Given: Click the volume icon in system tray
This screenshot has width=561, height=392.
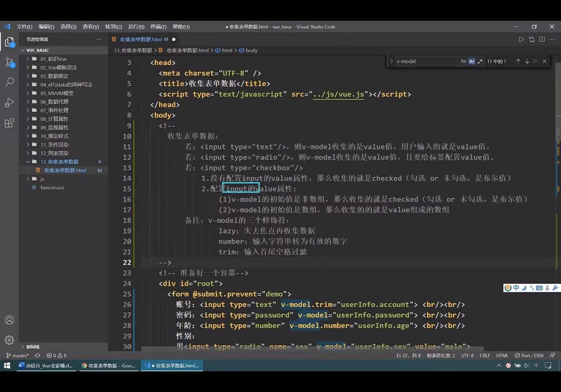Looking at the screenshot, I should pyautogui.click(x=527, y=366).
